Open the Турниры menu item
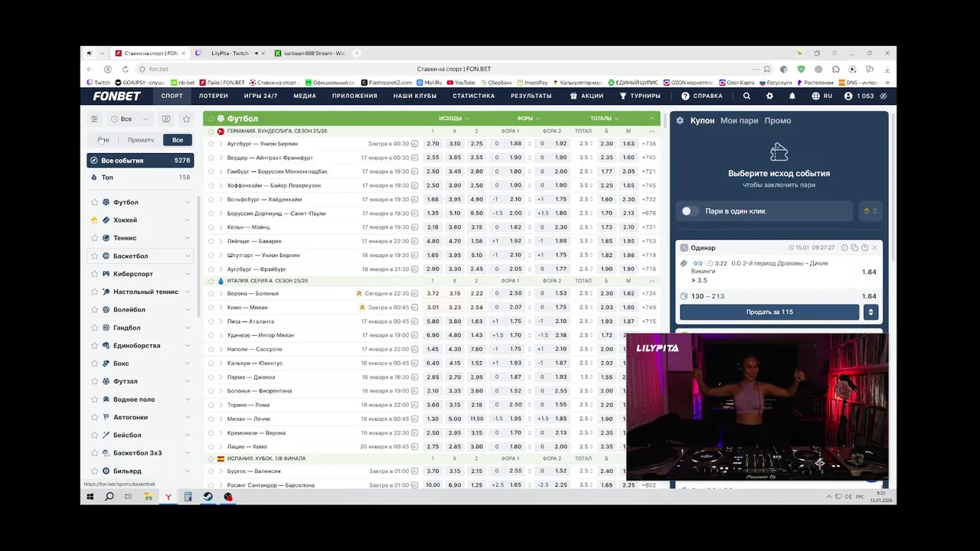The height and width of the screenshot is (551, 980). [640, 96]
